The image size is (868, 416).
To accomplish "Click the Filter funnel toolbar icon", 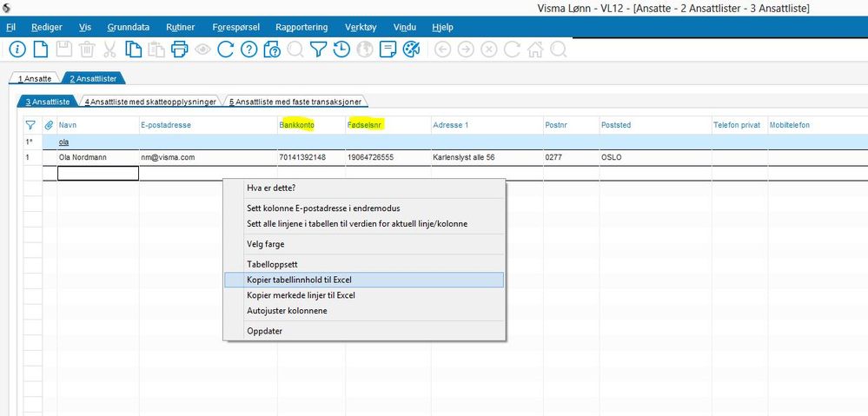I will pyautogui.click(x=318, y=50).
